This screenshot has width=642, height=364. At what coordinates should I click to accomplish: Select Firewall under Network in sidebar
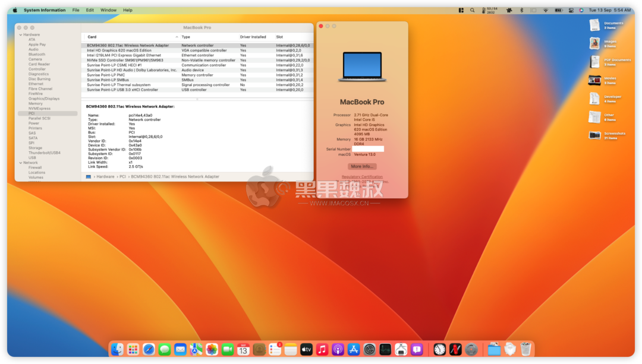click(x=35, y=167)
